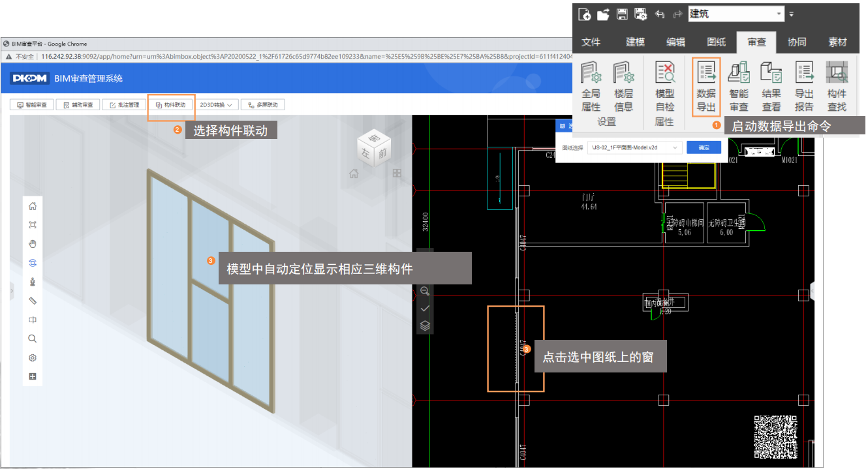
Task: Open the drawing selection dropdown JS-02_1F平面图
Action: [x=634, y=148]
